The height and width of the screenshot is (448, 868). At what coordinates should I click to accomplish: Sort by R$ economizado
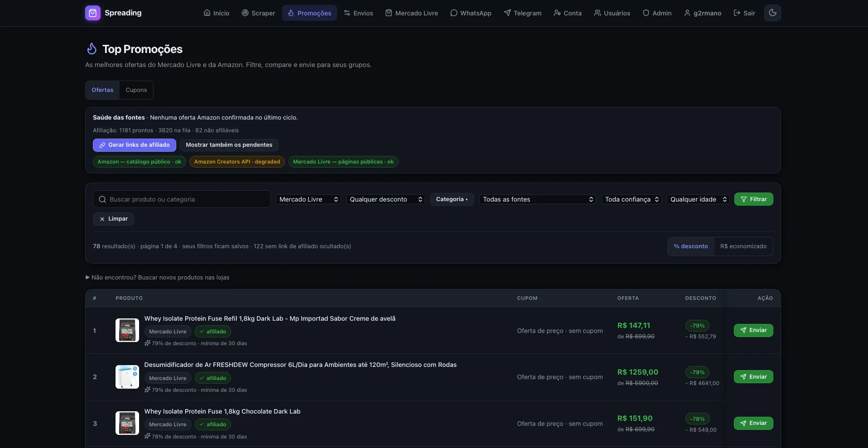pyautogui.click(x=743, y=246)
